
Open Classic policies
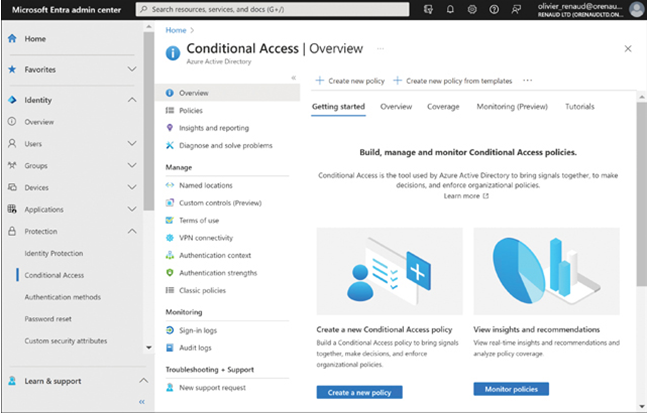click(x=202, y=290)
